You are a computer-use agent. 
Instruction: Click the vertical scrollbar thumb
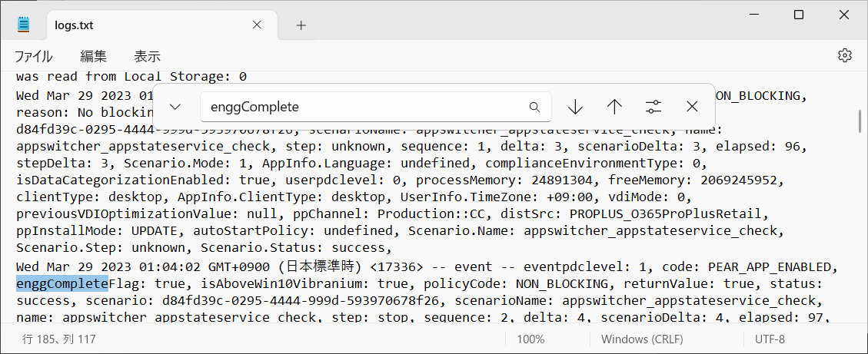pos(860,121)
